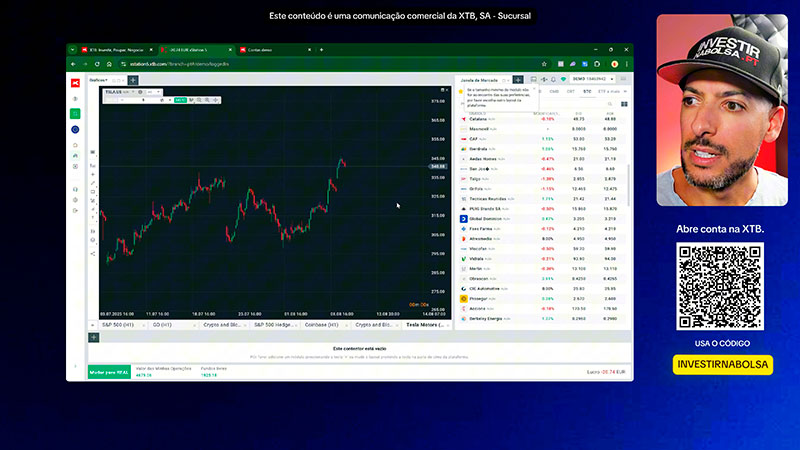Screen dimensions: 800x450
Task: Expand the ETF e mais category dropdown
Action: pyautogui.click(x=612, y=92)
